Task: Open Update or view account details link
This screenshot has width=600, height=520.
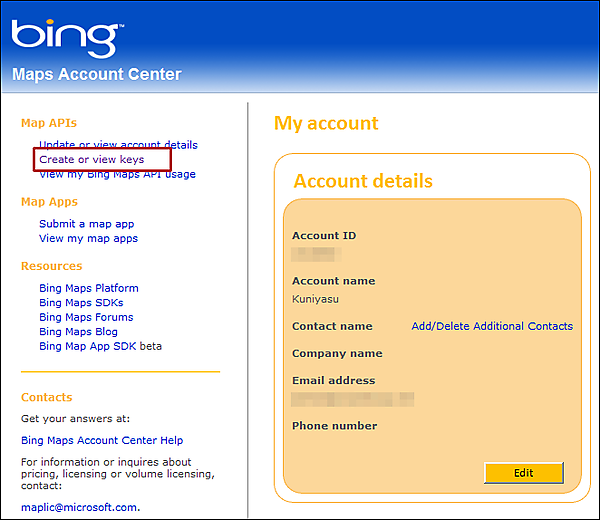Action: (x=118, y=145)
